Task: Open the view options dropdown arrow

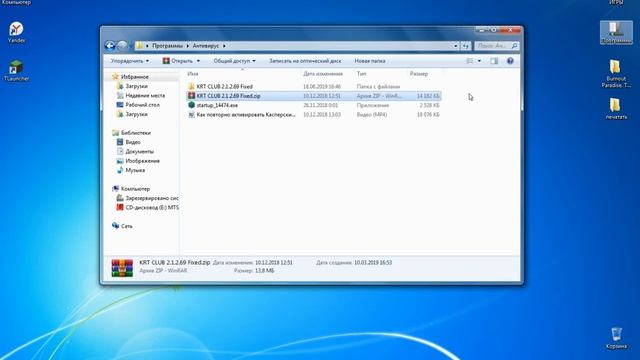Action: tap(479, 61)
